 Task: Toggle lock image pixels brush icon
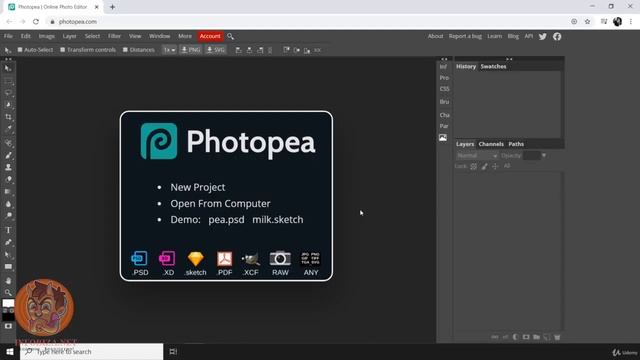(x=484, y=166)
